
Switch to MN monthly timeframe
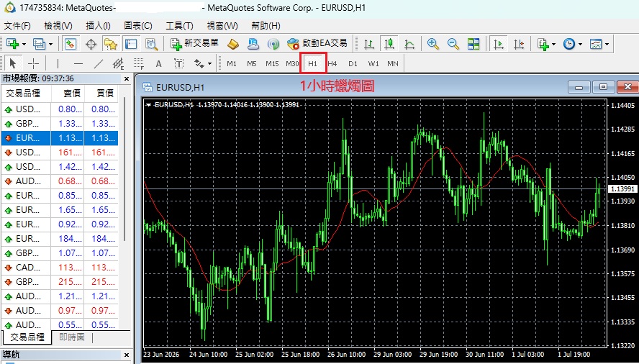pos(393,63)
